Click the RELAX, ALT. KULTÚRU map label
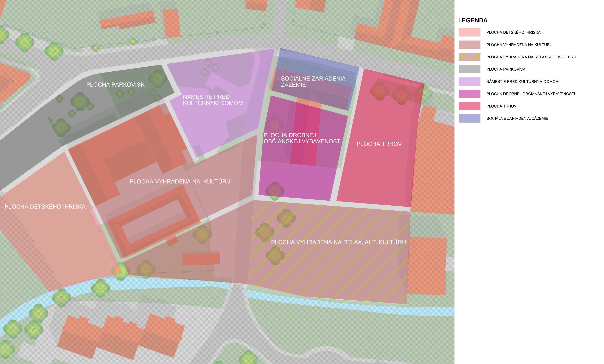Image resolution: width=604 pixels, height=364 pixels. tap(338, 242)
